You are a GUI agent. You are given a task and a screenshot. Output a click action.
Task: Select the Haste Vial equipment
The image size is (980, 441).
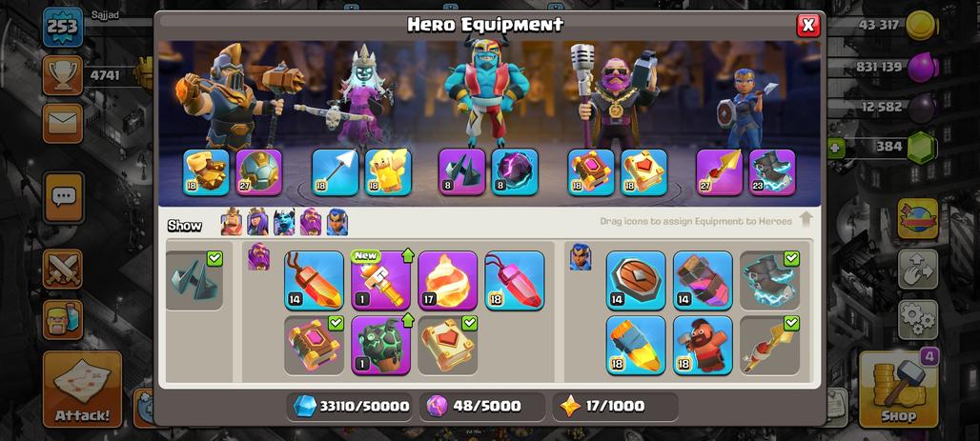pos(703,280)
